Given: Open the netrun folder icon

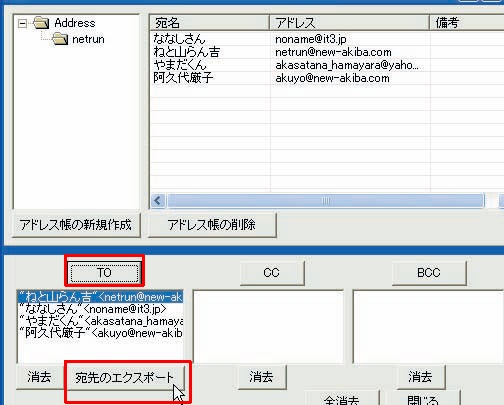Looking at the screenshot, I should (60, 39).
